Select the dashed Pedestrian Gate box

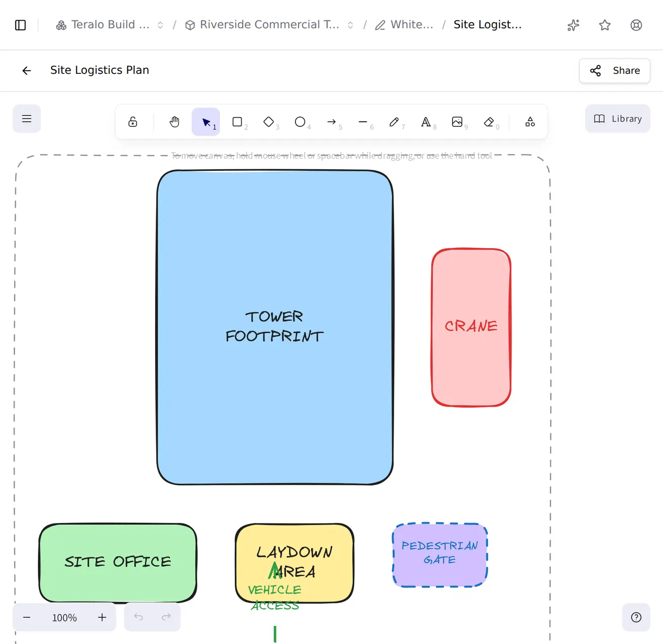(440, 555)
